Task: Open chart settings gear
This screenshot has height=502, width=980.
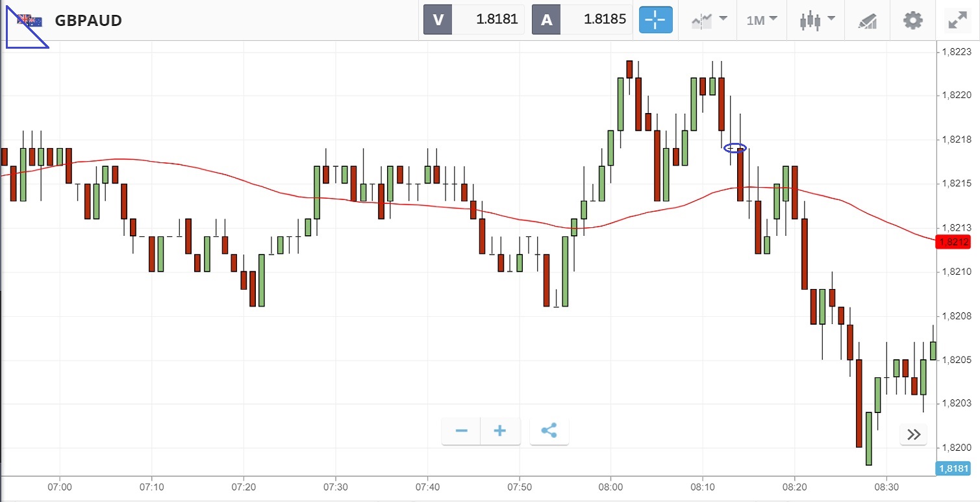Action: 912,20
